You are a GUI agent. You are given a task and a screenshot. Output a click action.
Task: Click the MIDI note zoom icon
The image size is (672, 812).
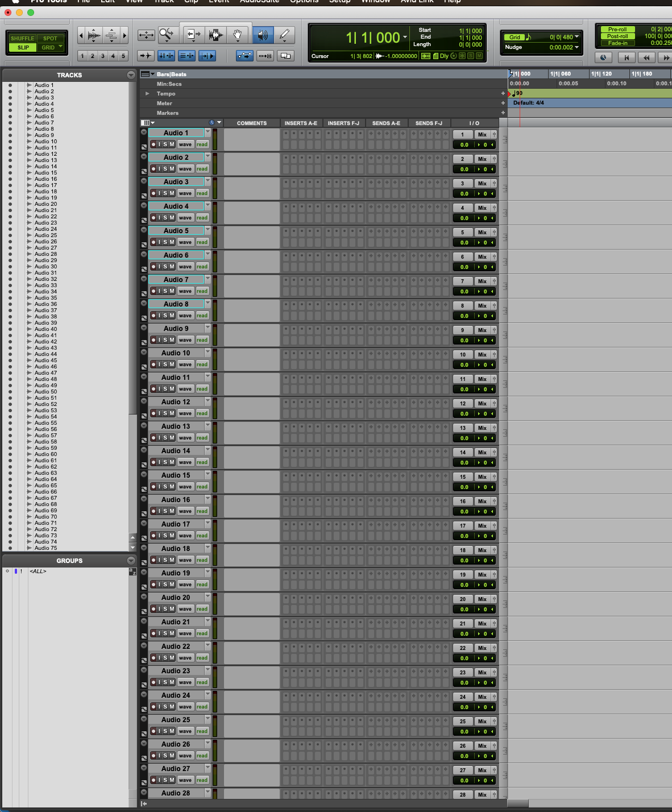(x=111, y=35)
